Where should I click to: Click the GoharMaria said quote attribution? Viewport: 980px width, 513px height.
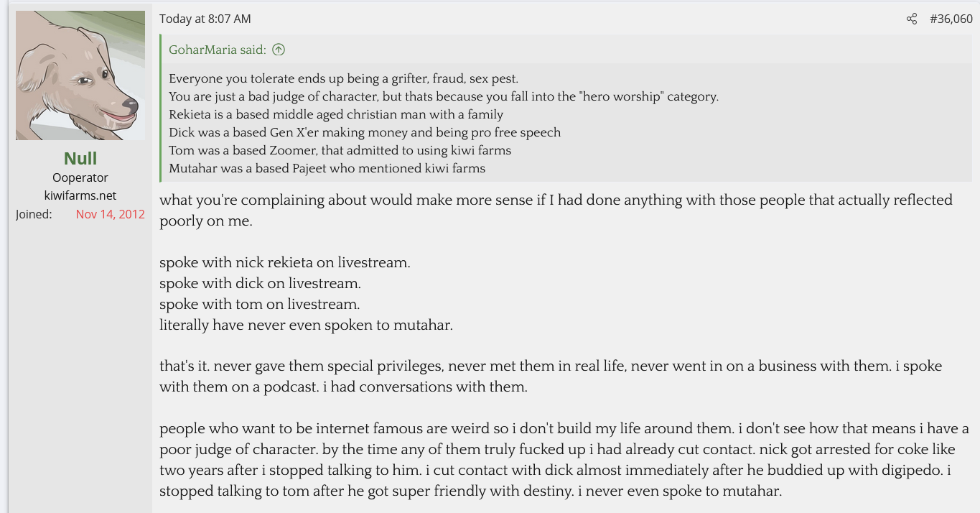218,50
